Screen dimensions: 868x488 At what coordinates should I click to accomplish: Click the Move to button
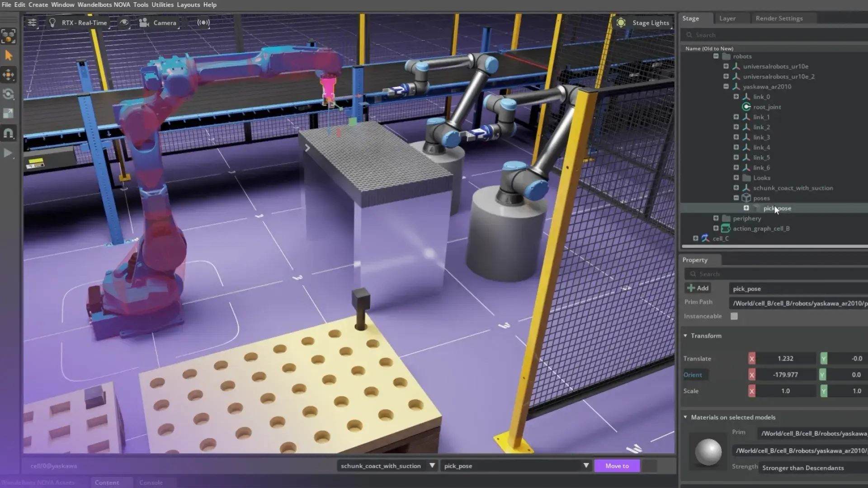coord(617,466)
